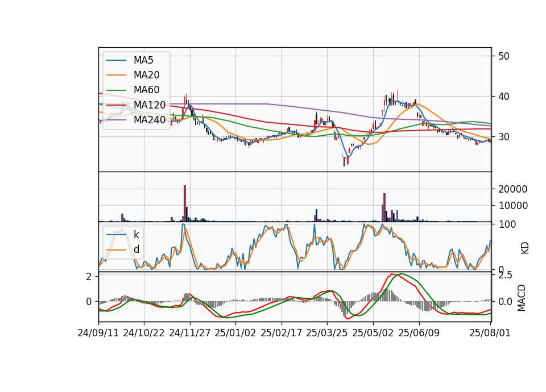Click the volume axis value 10000
Screen dimensions: 546x392
512,206
